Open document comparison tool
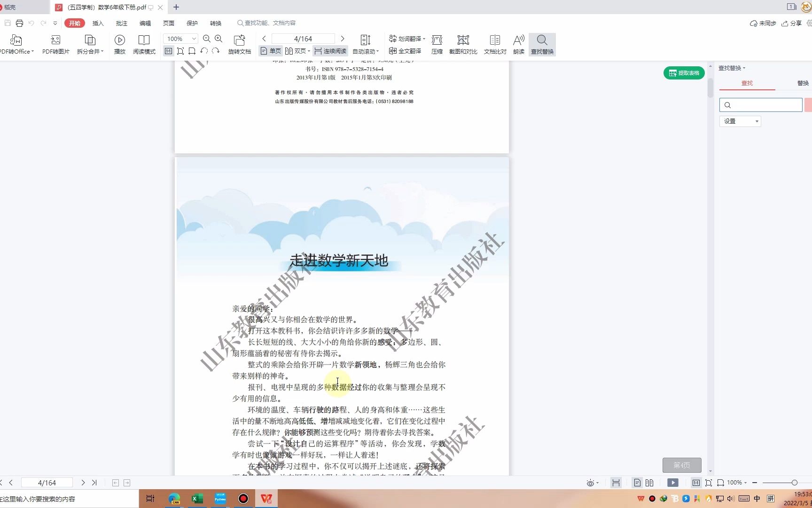 point(495,45)
